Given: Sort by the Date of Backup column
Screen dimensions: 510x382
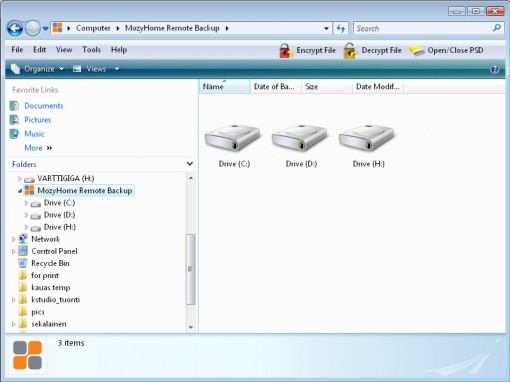Looking at the screenshot, I should pyautogui.click(x=275, y=87).
